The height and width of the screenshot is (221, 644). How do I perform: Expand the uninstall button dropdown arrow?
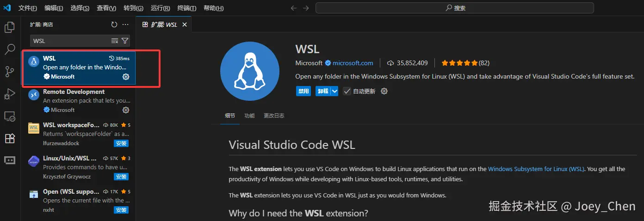click(334, 91)
